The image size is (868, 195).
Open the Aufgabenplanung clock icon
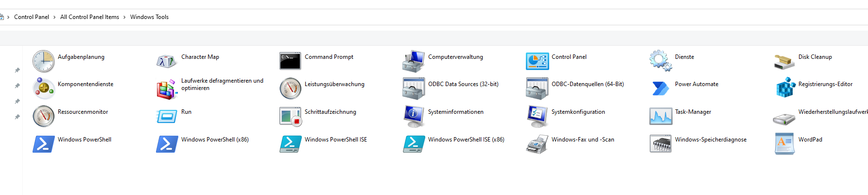click(44, 61)
